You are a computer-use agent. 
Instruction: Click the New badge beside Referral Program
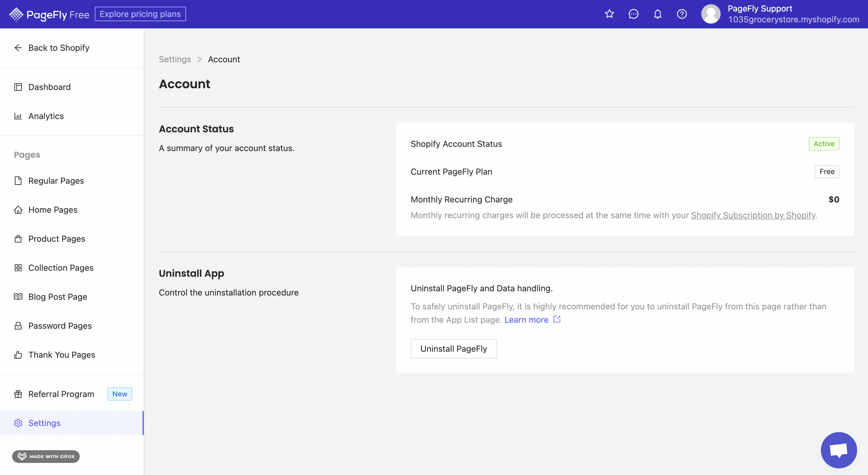(120, 394)
